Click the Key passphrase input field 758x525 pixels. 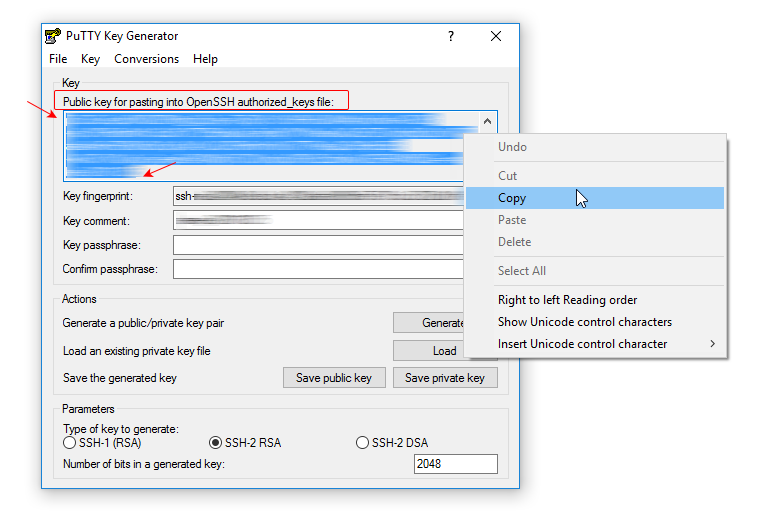pyautogui.click(x=318, y=245)
